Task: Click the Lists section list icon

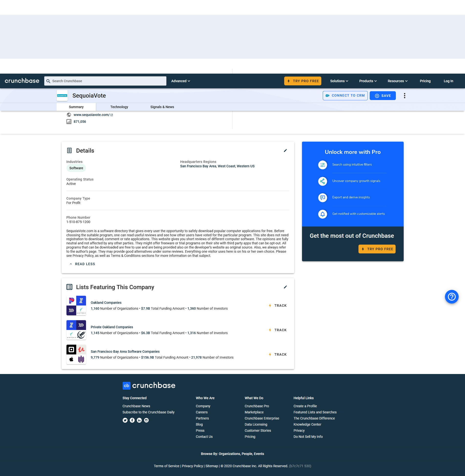Action: pyautogui.click(x=69, y=287)
